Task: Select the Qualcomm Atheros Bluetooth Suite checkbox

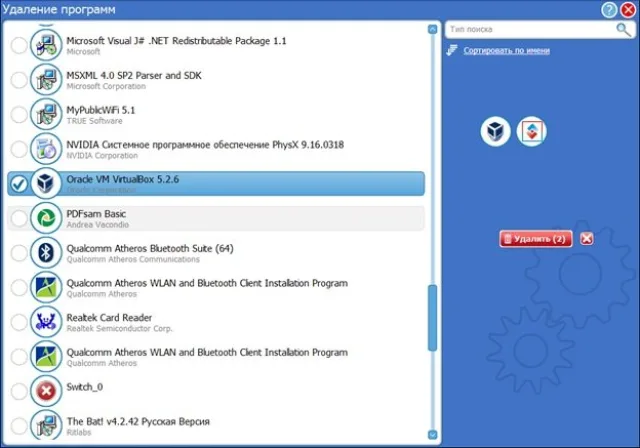Action: pos(19,253)
